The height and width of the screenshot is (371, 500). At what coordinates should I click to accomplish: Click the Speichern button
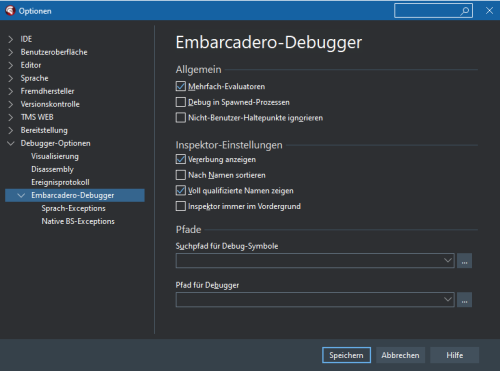coord(346,355)
